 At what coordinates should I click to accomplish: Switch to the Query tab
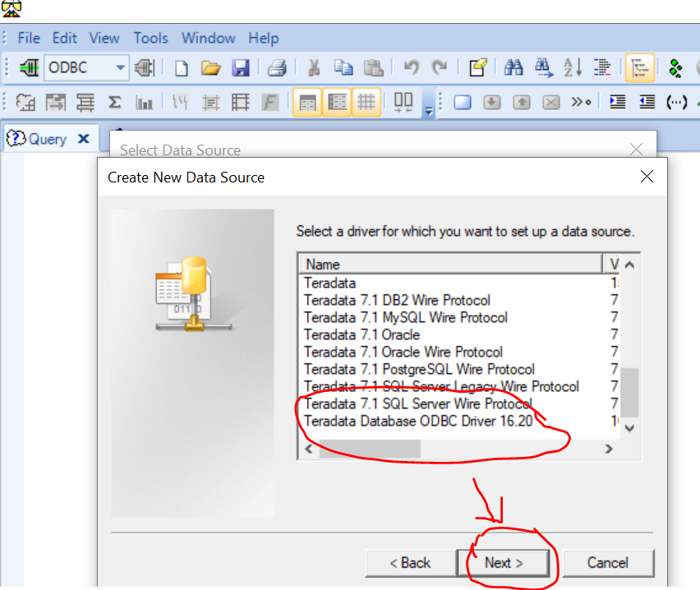pos(46,138)
